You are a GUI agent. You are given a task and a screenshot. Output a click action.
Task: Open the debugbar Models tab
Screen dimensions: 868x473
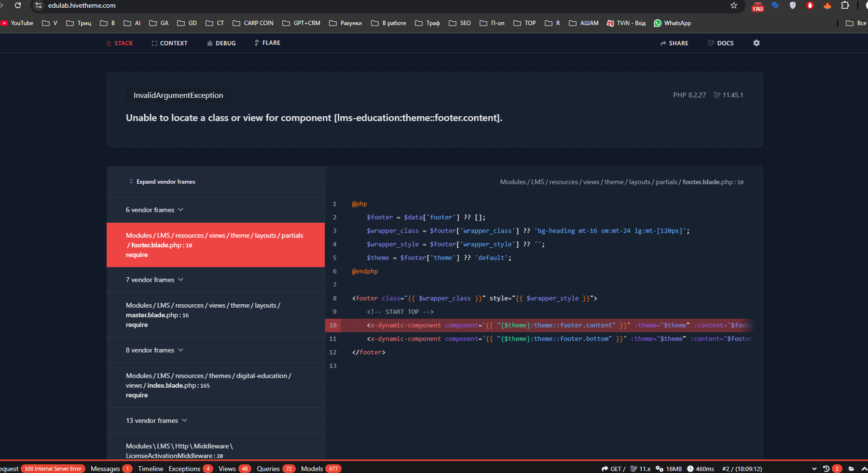(320, 469)
